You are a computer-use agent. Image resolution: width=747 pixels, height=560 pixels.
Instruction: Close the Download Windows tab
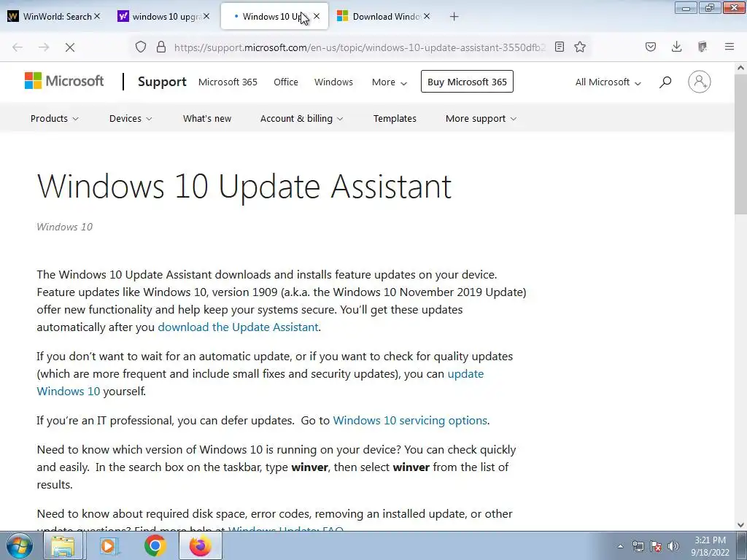point(427,16)
